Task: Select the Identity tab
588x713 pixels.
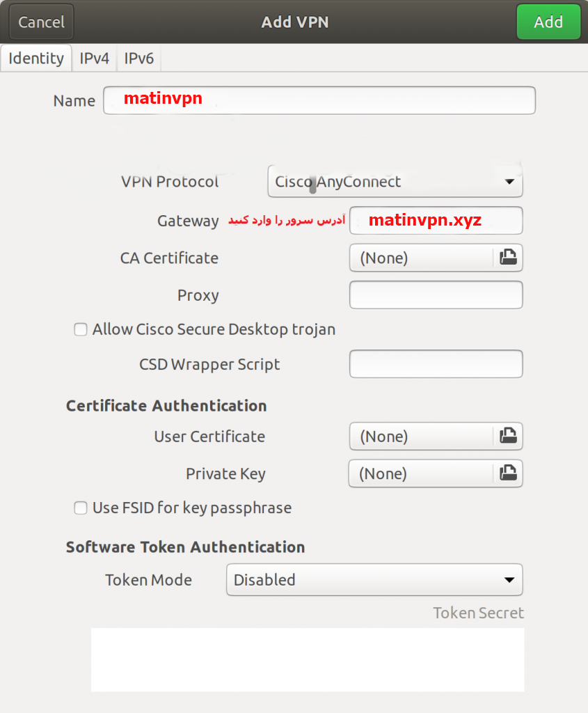Action: coord(36,58)
